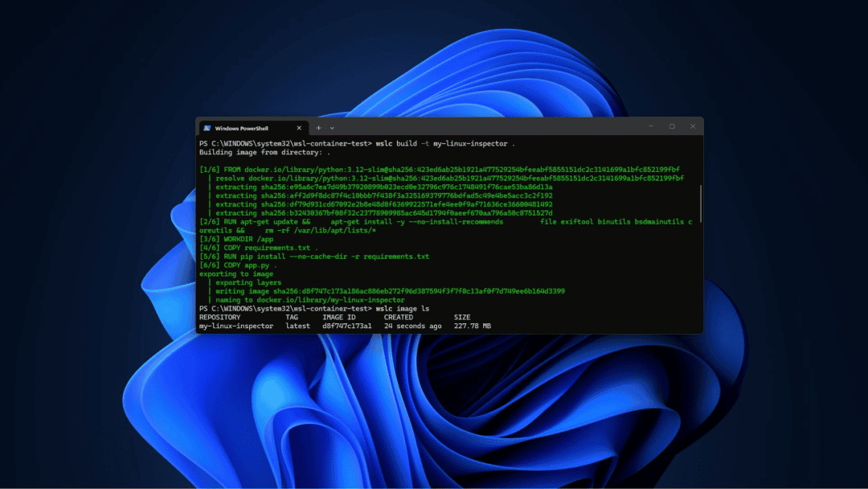The height and width of the screenshot is (489, 868).
Task: Click the terminal vertical scrollbar
Action: click(701, 203)
